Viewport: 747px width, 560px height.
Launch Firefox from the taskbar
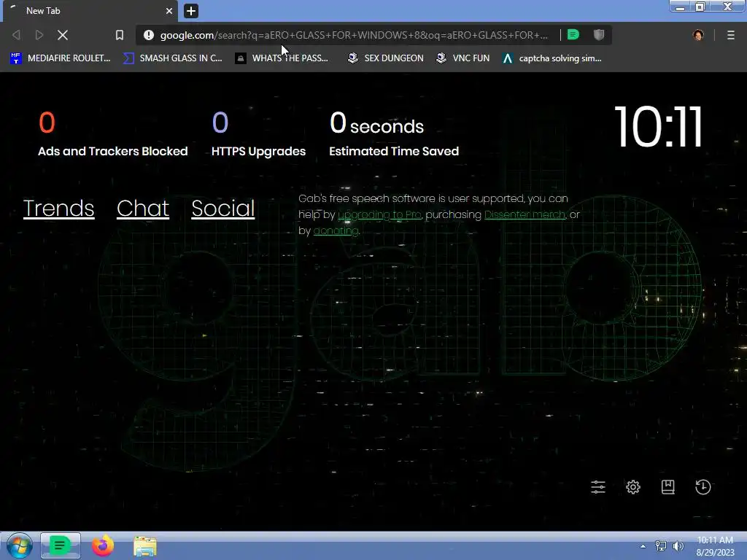pos(102,545)
